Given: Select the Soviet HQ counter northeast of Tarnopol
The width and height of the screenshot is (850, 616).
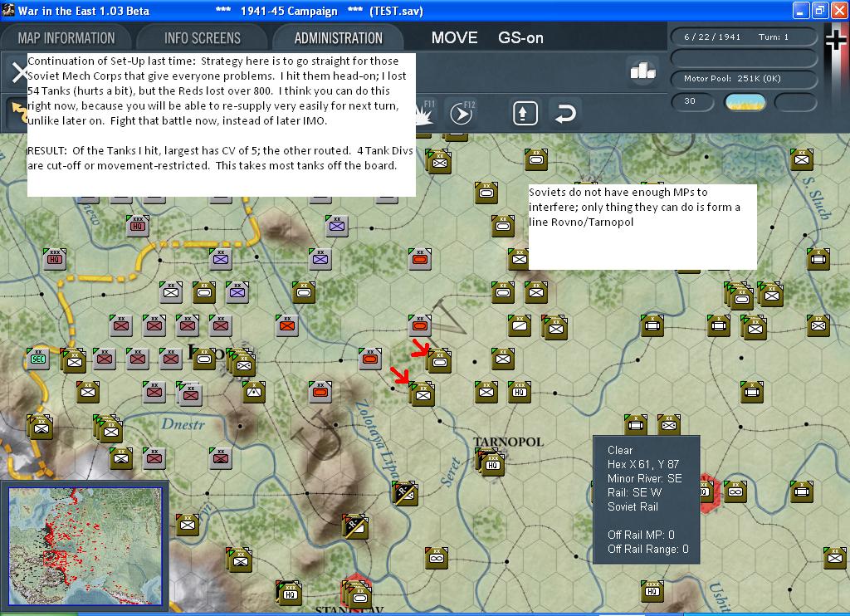Looking at the screenshot, I should (520, 392).
